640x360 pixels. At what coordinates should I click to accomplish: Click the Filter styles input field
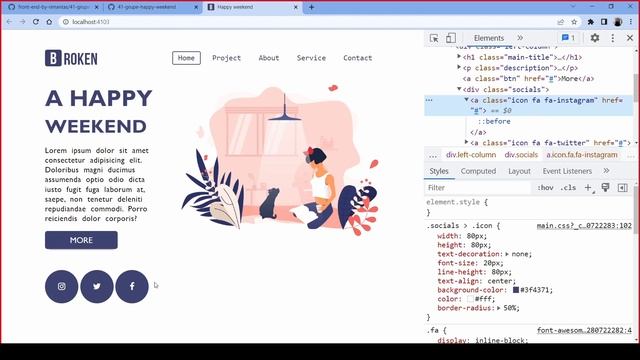coord(478,188)
